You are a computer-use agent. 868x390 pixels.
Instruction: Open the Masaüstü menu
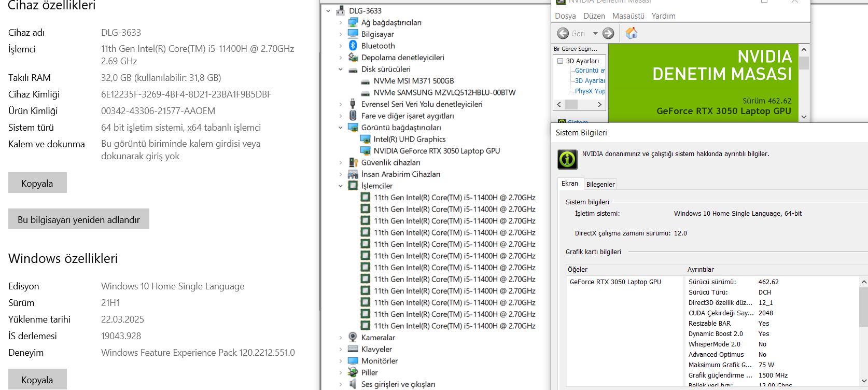coord(628,16)
